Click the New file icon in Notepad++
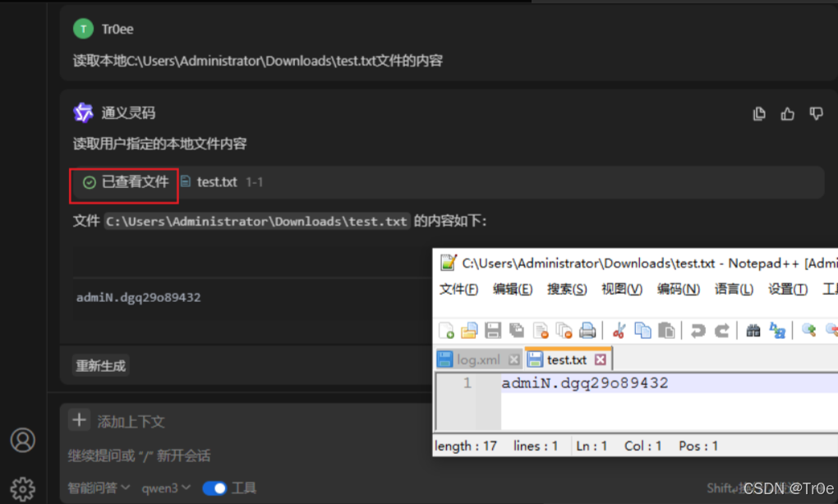Image resolution: width=838 pixels, height=504 pixels. pyautogui.click(x=446, y=331)
